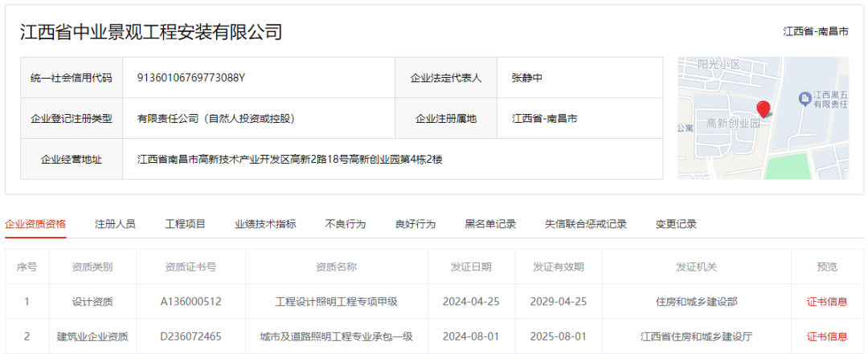The width and height of the screenshot is (868, 354).
Task: Click the 资质证书号 column header
Action: 191,267
